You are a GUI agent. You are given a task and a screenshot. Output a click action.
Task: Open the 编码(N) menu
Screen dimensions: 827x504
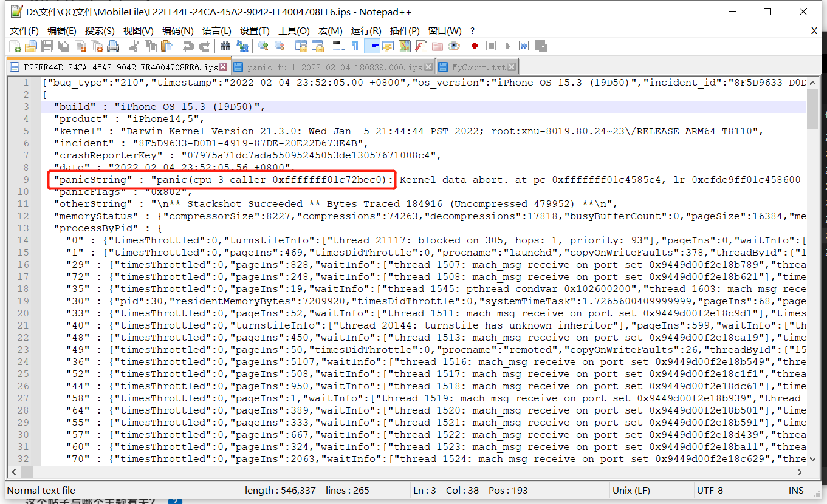coord(177,31)
